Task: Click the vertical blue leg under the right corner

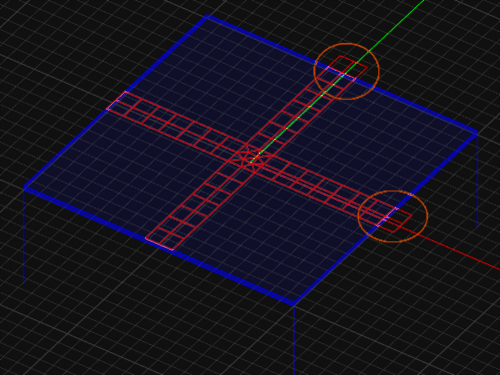Action: (x=477, y=182)
